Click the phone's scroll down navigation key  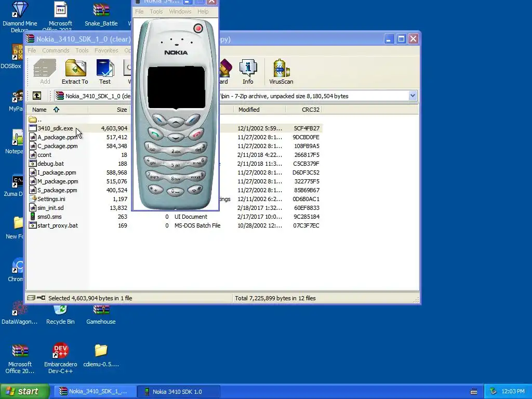[x=176, y=137]
